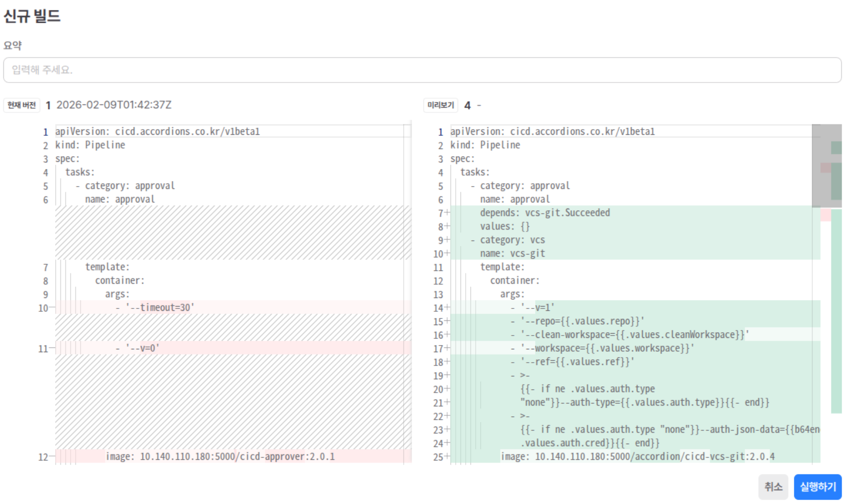Click added line '--repo={{.values.repo}}'
Image resolution: width=845 pixels, height=504 pixels.
(x=577, y=321)
